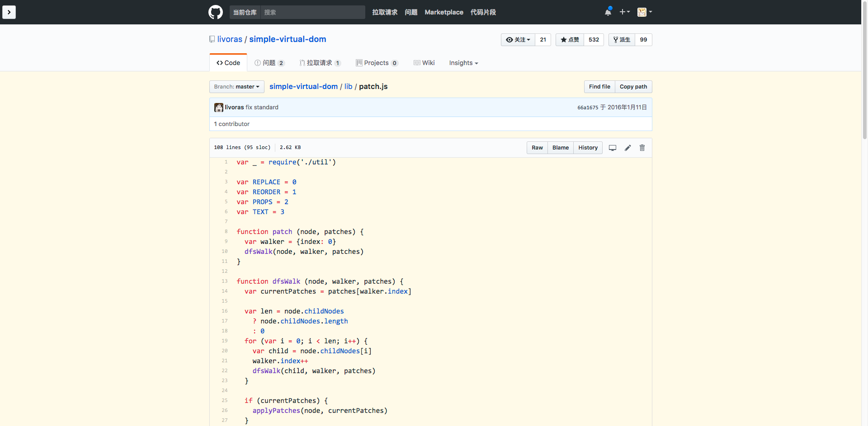Expand the Insights menu
The image size is (868, 426).
tap(463, 63)
